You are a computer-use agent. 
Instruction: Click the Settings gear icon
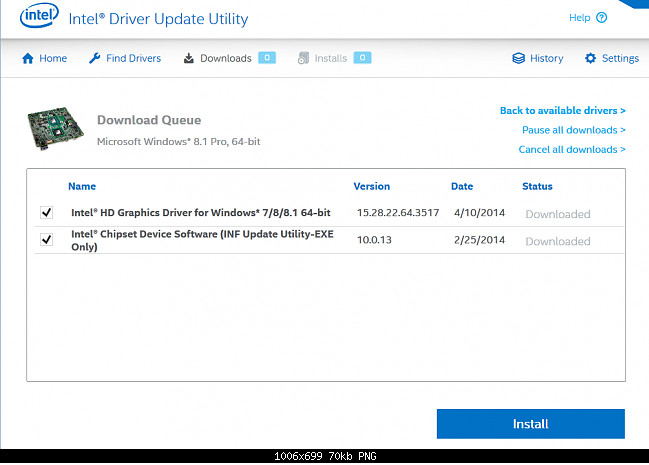tap(590, 59)
